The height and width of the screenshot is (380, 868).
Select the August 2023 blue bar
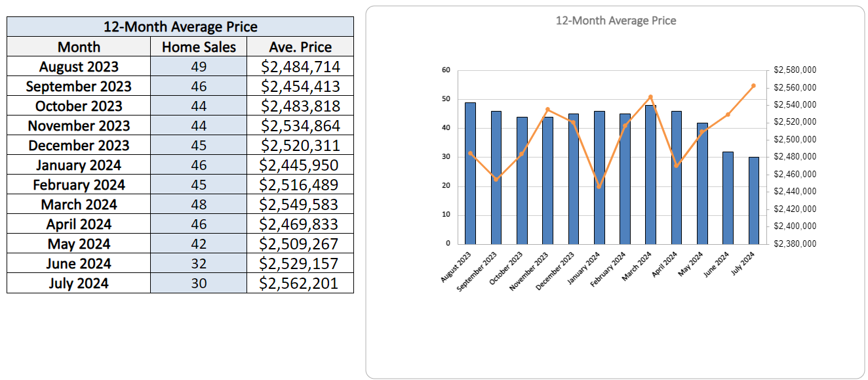click(470, 173)
